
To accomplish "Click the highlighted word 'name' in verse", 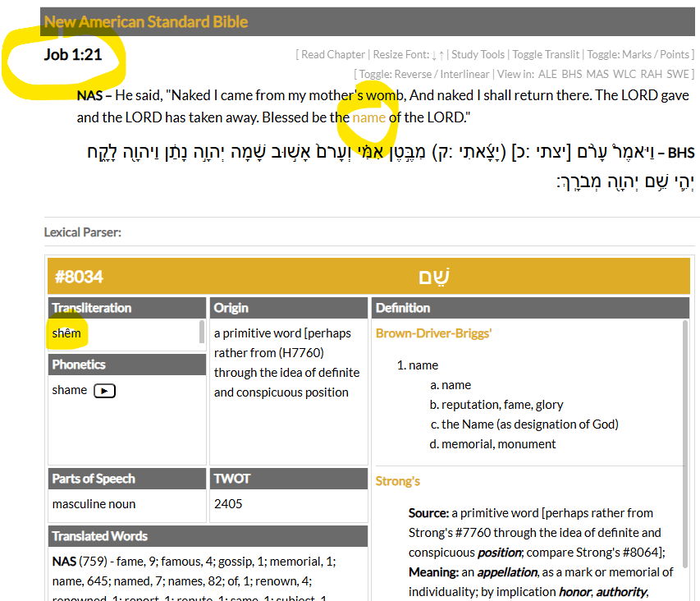I will coord(368,117).
